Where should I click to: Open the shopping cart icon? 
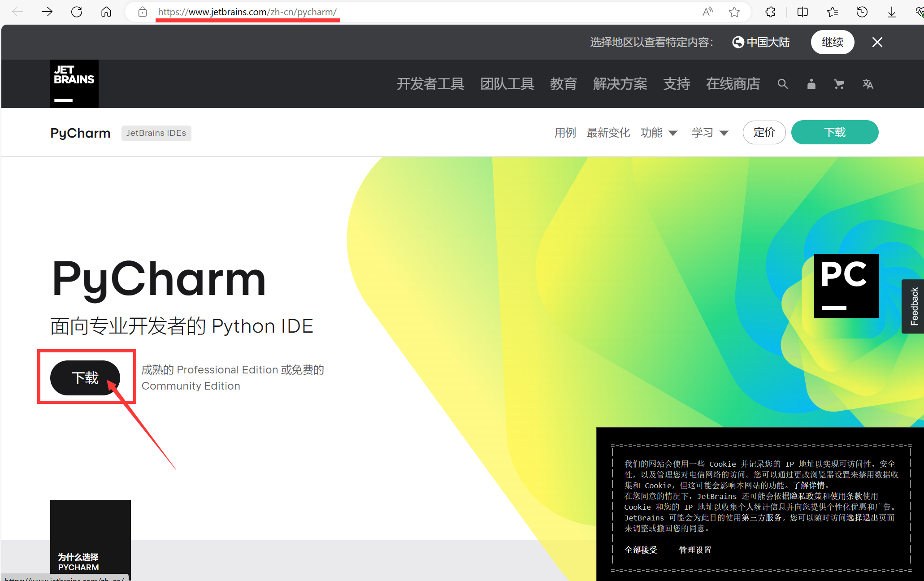point(839,84)
